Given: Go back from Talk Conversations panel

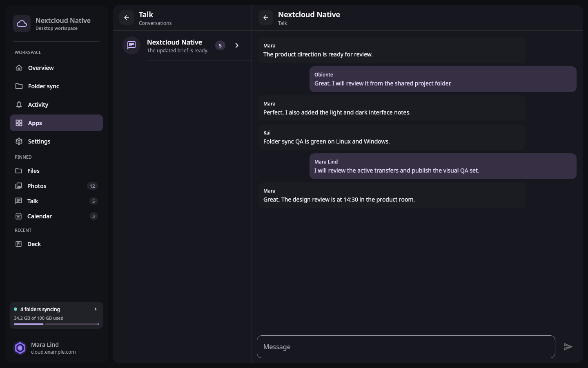Looking at the screenshot, I should 127,18.
